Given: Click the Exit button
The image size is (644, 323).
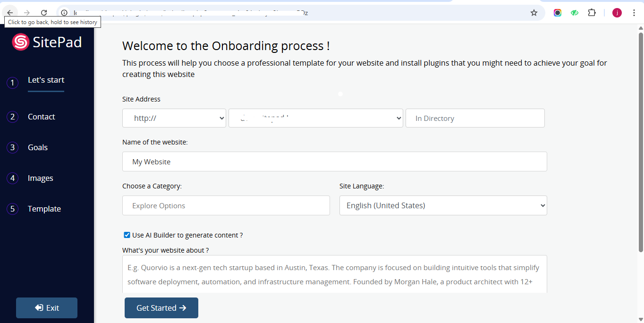Looking at the screenshot, I should pos(47,308).
